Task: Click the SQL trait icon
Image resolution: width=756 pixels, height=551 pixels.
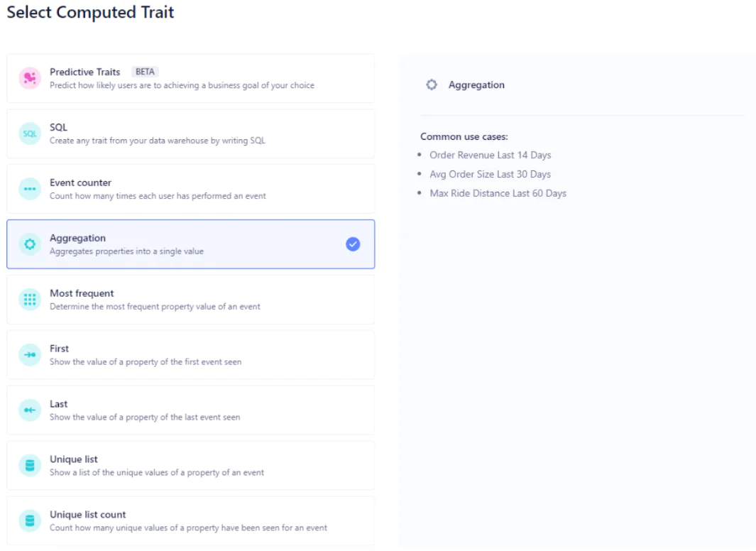Action: pos(30,133)
